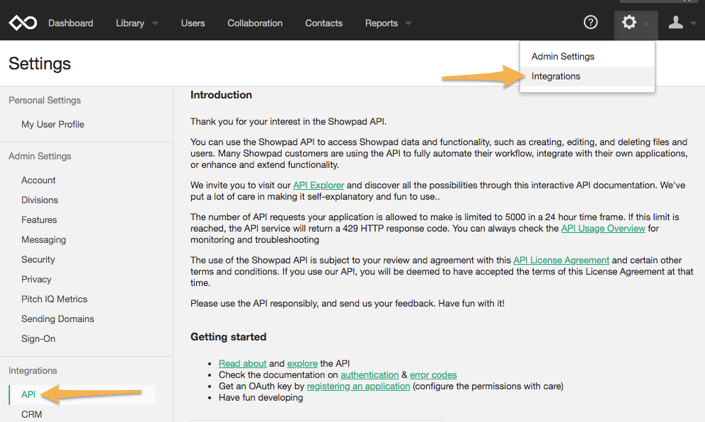Collapse the gear menu caret
The height and width of the screenshot is (422, 705).
click(x=647, y=23)
